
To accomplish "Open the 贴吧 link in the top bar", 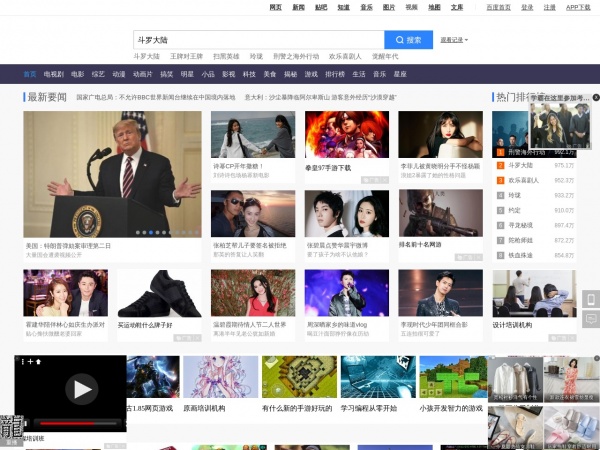I will click(321, 7).
